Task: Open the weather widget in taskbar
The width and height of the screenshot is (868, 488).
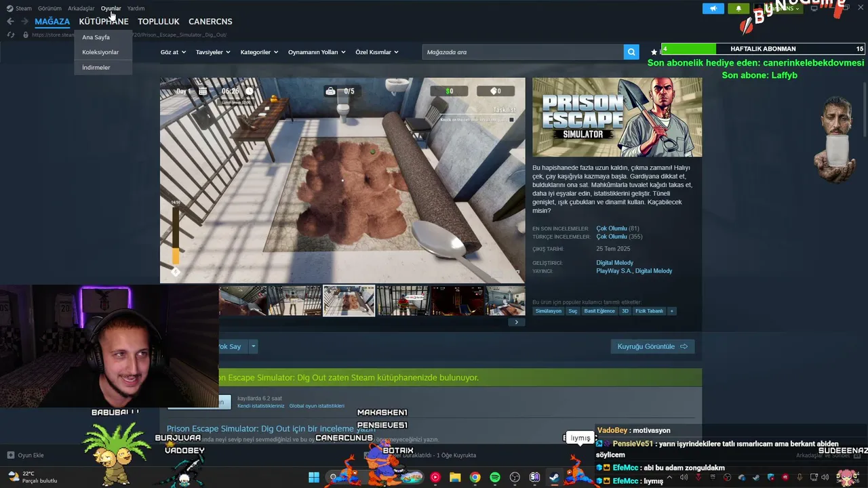Action: coord(32,477)
